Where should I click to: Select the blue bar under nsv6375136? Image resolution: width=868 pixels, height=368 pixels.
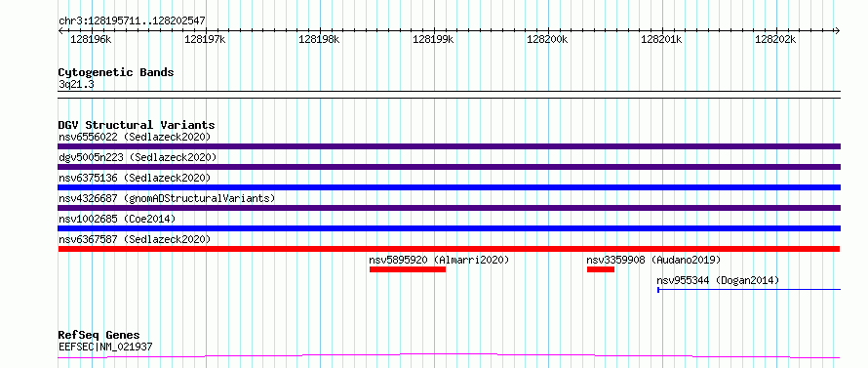(449, 187)
